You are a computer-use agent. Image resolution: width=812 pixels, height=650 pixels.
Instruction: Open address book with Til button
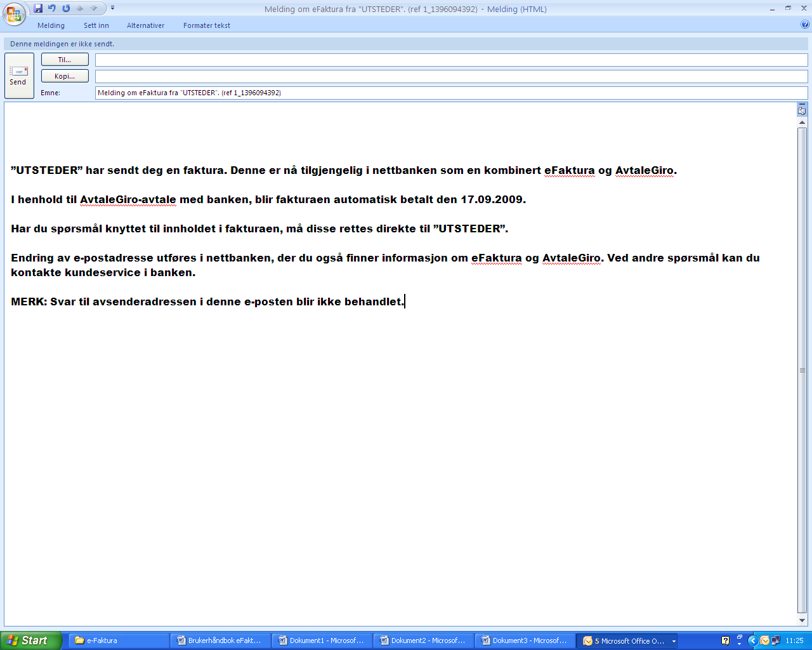(65, 60)
